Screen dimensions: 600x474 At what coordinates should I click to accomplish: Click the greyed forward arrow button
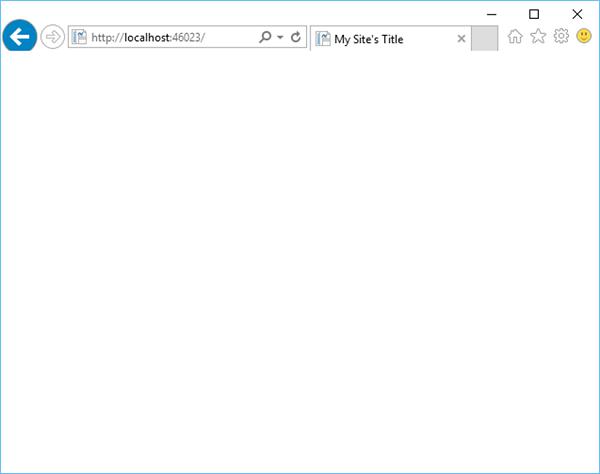pyautogui.click(x=52, y=37)
